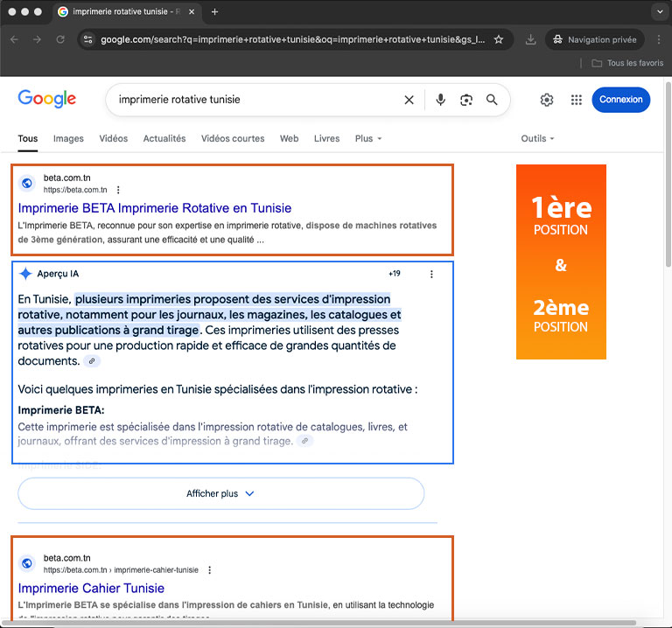Click inside the Google search field
The height and width of the screenshot is (628, 672).
pos(254,100)
